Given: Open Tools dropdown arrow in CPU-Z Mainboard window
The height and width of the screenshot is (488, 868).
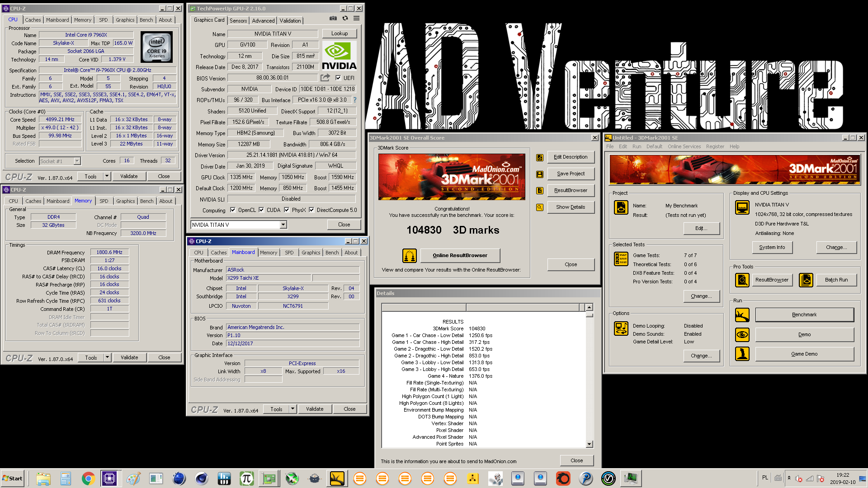Looking at the screenshot, I should (x=293, y=409).
